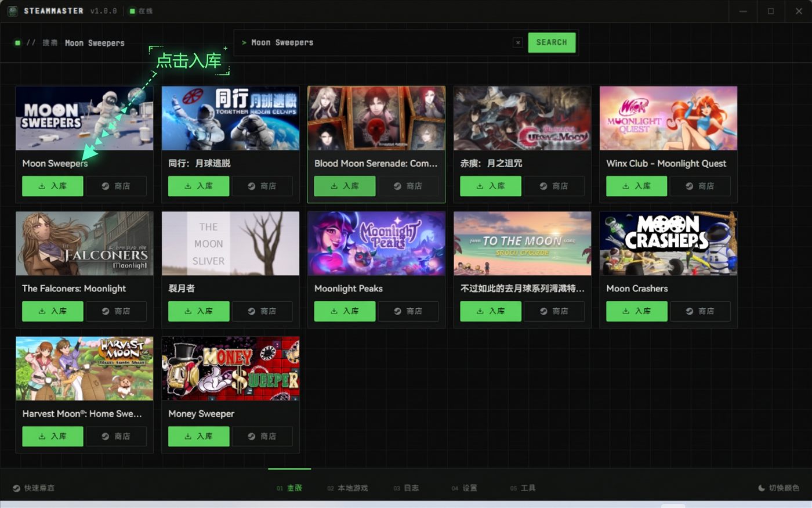Toggle the 切换颜色 color theme switch
This screenshot has height=508, width=812.
pyautogui.click(x=778, y=488)
